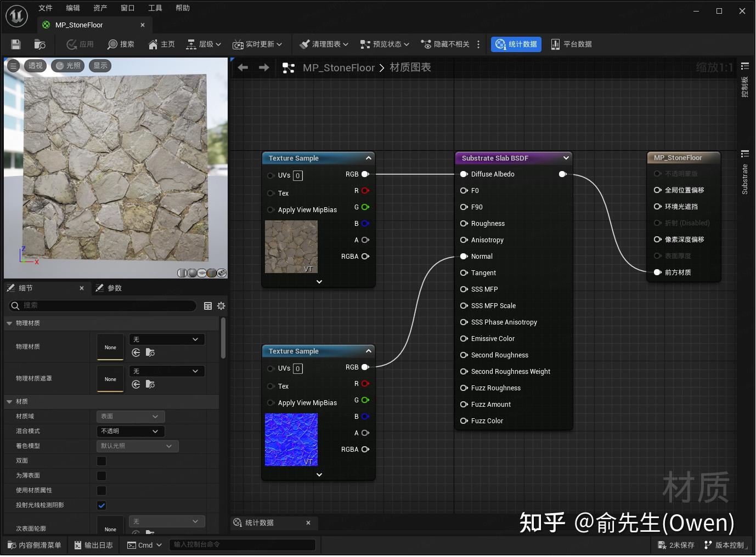Collapse the upper Texture Sample node
The height and width of the screenshot is (557, 756).
(x=368, y=158)
